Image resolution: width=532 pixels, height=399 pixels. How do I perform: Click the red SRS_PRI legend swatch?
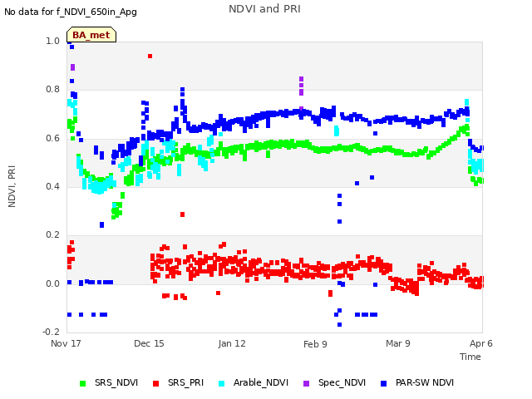click(x=155, y=383)
